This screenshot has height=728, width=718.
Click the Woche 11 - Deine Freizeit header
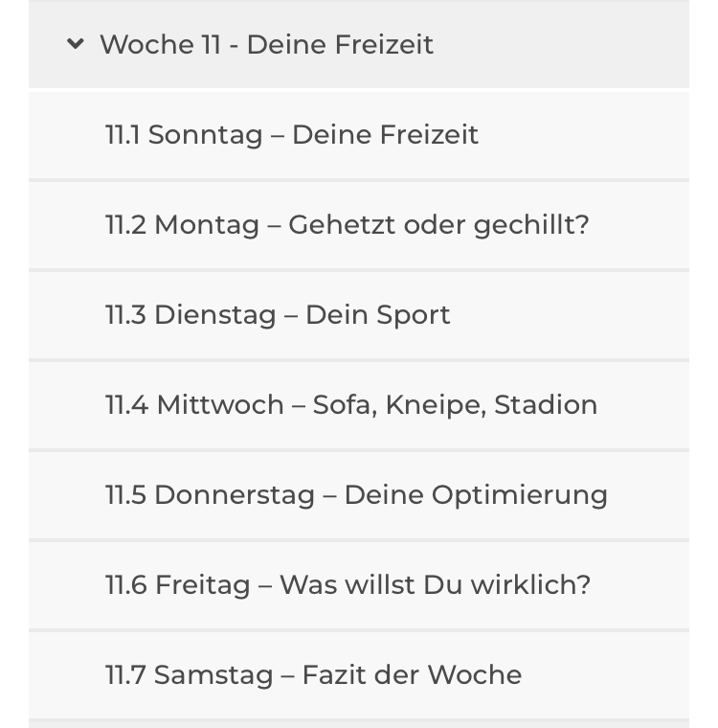(359, 45)
